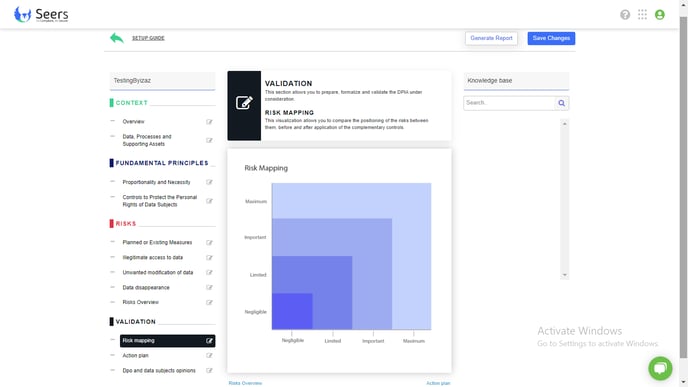
Task: Click edit icon for Action plan row
Action: (x=209, y=355)
